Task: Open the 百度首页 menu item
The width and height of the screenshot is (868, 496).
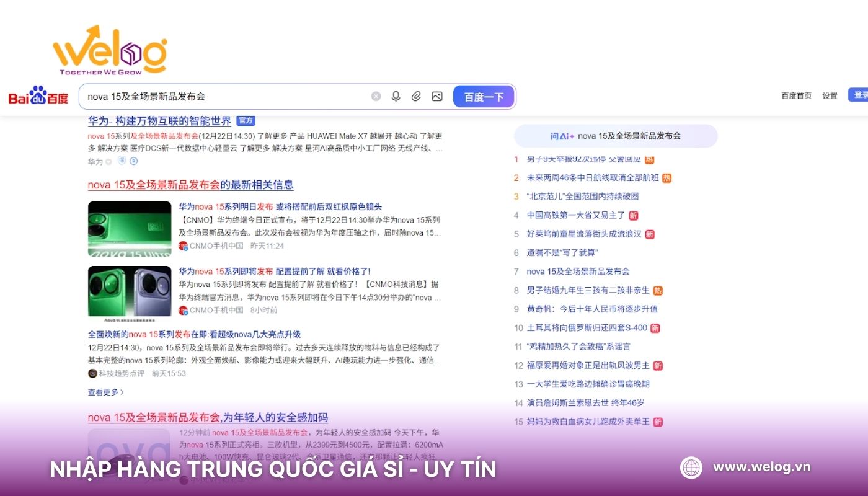Action: [x=797, y=96]
